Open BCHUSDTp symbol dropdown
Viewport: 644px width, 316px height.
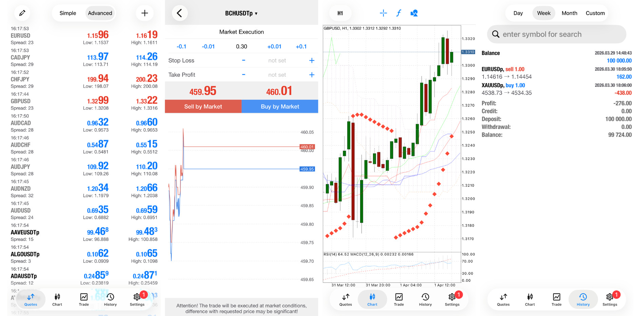click(241, 13)
